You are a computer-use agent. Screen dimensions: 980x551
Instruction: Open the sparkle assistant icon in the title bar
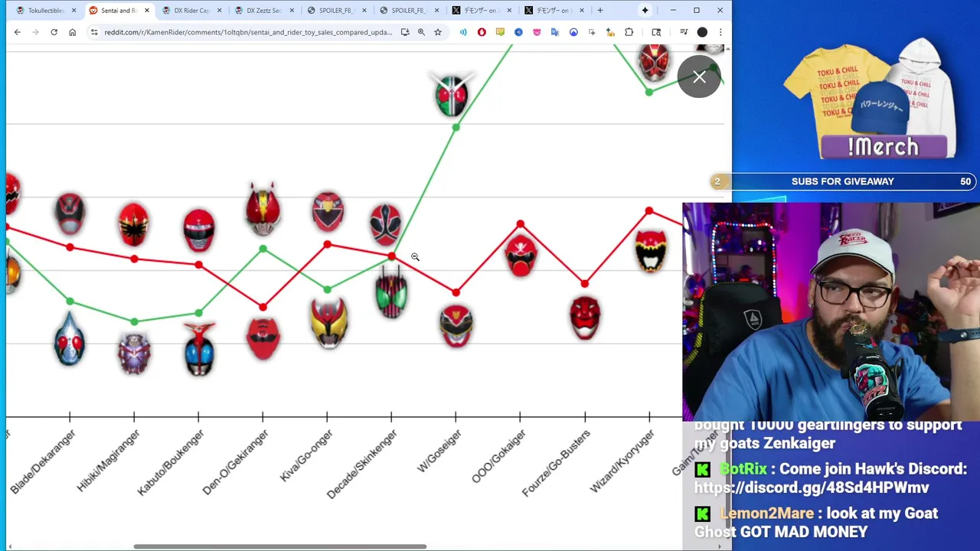point(645,10)
